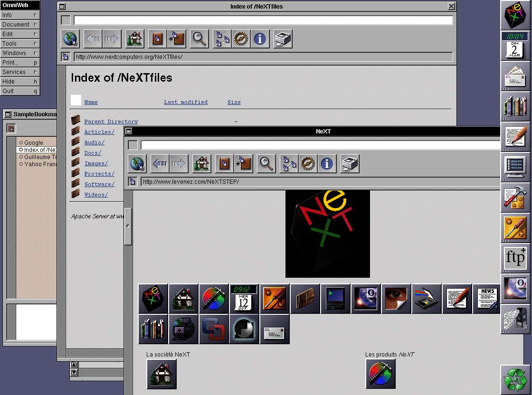The image size is (532, 395).
Task: Open Tools submenu in OmniWeb menu
Action: (20, 43)
